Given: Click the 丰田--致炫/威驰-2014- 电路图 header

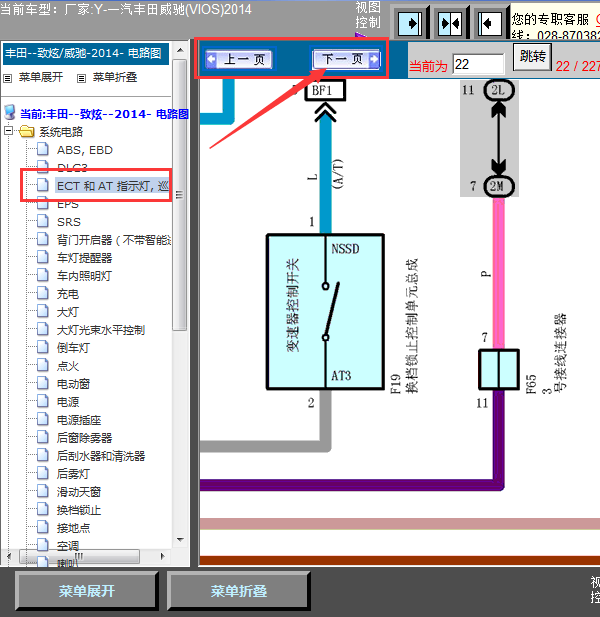Looking at the screenshot, I should click(86, 54).
